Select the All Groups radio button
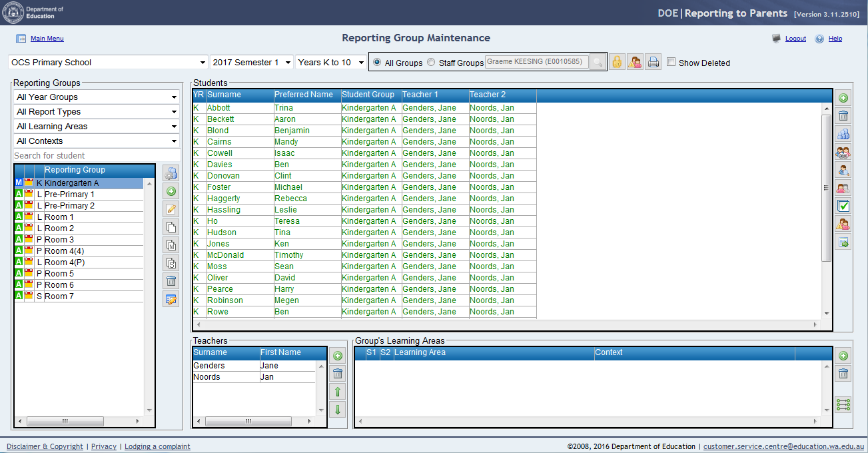 377,62
